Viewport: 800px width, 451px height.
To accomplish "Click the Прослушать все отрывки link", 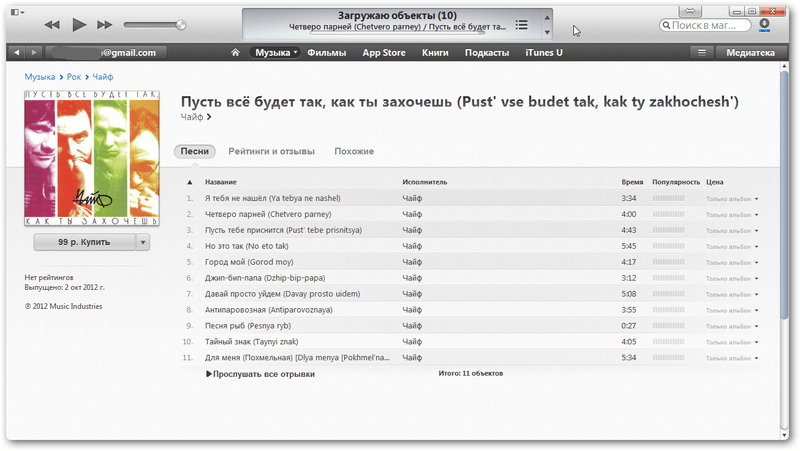I will click(260, 374).
